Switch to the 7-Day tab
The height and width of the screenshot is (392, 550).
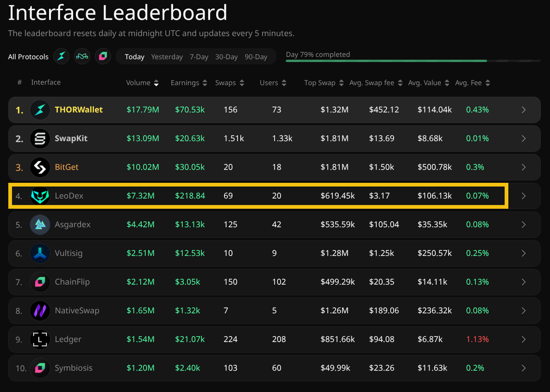coord(199,57)
